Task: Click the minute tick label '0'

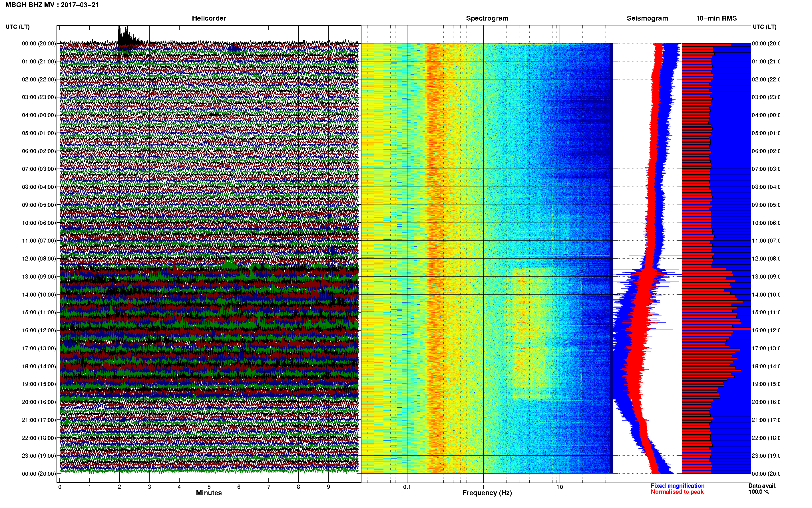Action: point(60,487)
